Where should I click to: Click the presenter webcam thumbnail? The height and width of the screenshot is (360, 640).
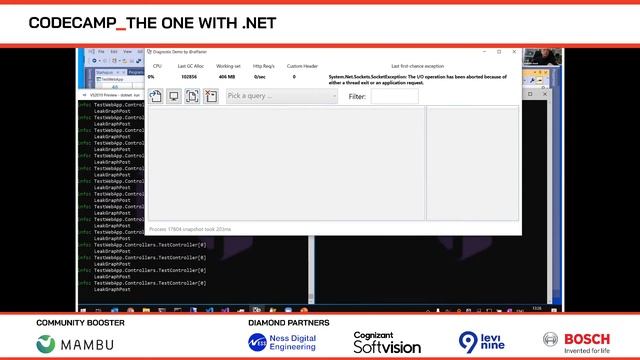point(542,57)
